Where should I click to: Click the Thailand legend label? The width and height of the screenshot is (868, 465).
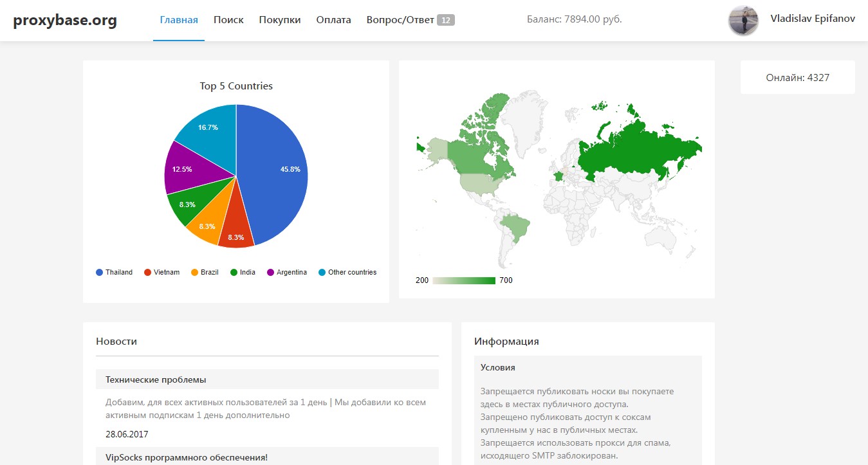pos(119,273)
